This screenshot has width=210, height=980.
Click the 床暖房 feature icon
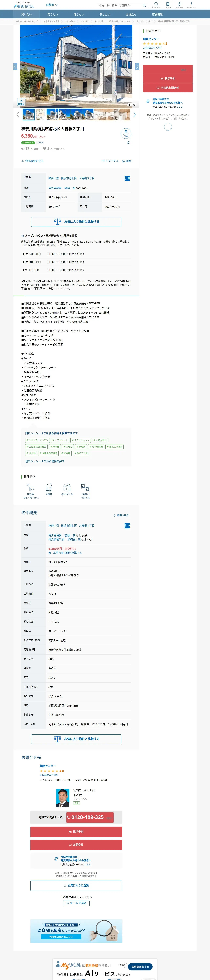49,487
